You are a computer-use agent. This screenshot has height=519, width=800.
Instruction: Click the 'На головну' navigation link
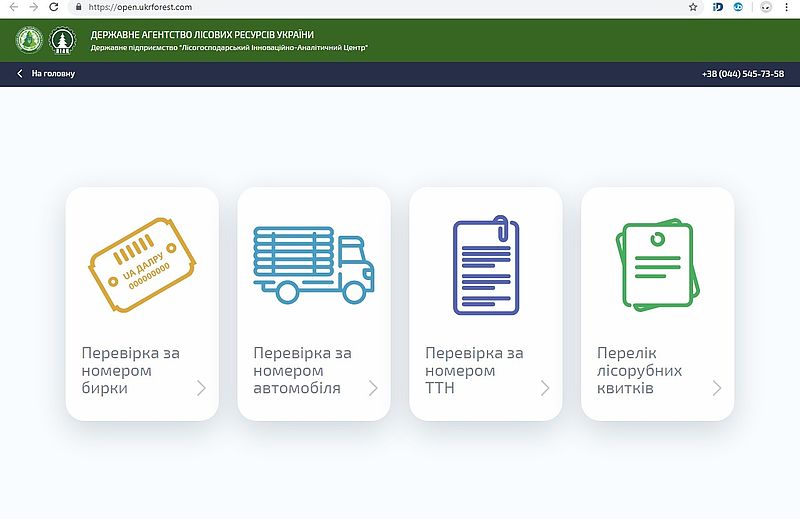(x=52, y=74)
